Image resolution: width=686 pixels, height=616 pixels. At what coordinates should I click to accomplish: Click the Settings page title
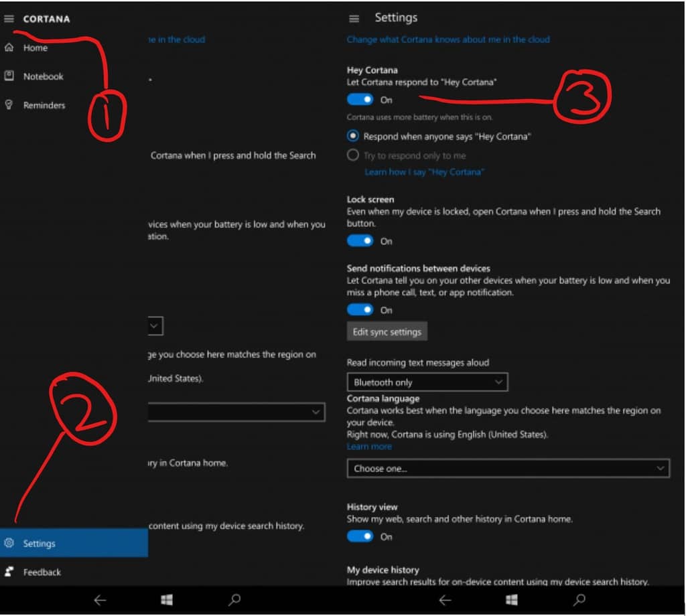(x=396, y=17)
